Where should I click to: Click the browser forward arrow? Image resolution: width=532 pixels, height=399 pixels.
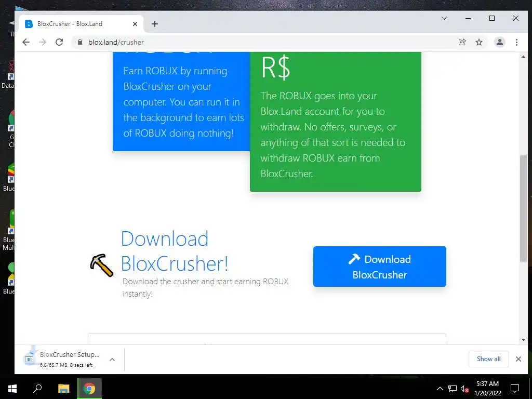tap(43, 42)
